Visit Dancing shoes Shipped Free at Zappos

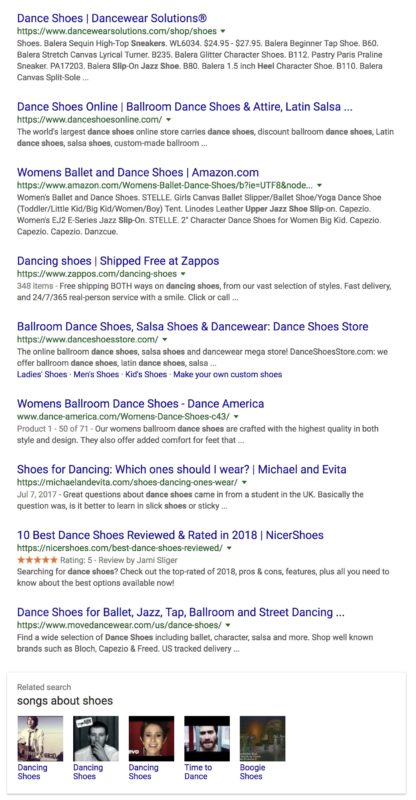[118, 261]
